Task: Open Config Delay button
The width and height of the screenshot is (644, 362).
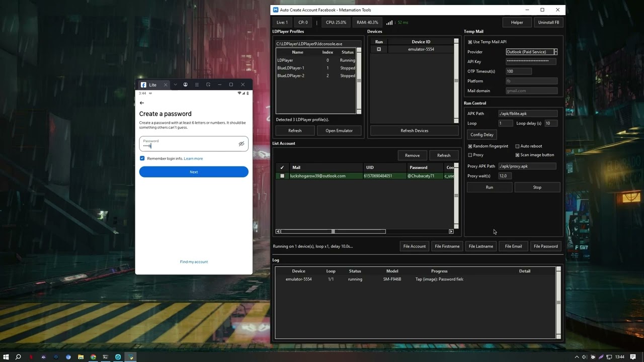Action: coord(482,135)
